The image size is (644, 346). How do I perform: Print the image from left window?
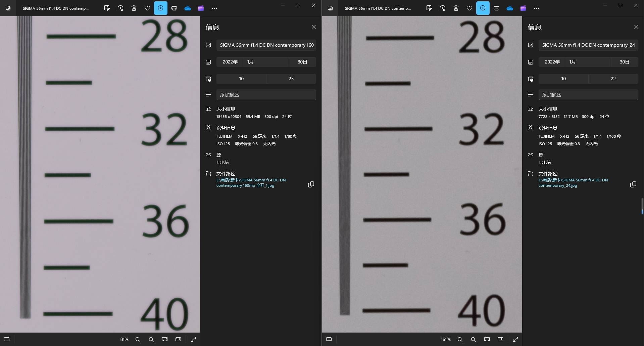[x=174, y=8]
